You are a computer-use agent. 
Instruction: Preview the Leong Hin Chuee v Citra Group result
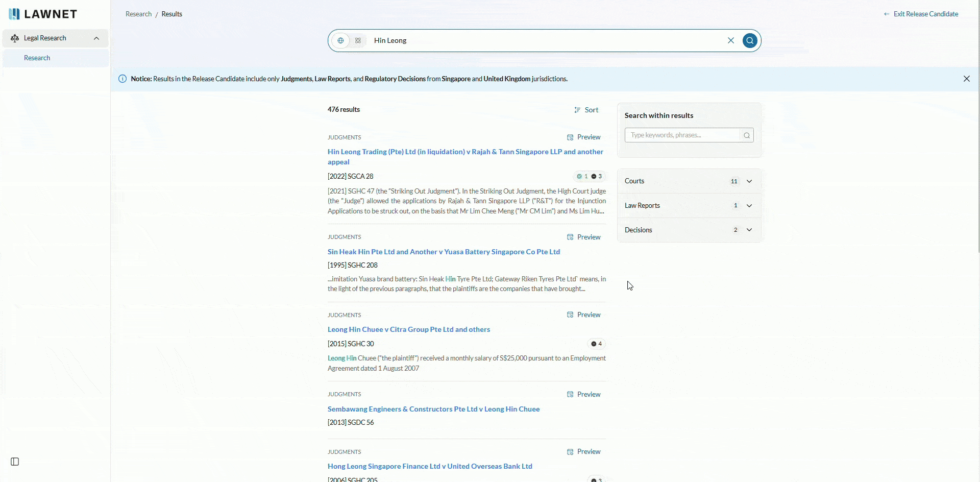(584, 315)
